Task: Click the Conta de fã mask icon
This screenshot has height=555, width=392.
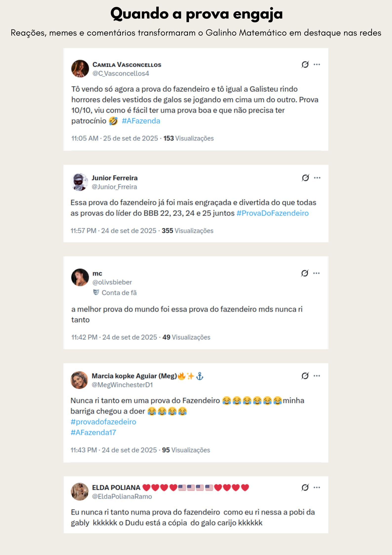Action: click(x=96, y=292)
